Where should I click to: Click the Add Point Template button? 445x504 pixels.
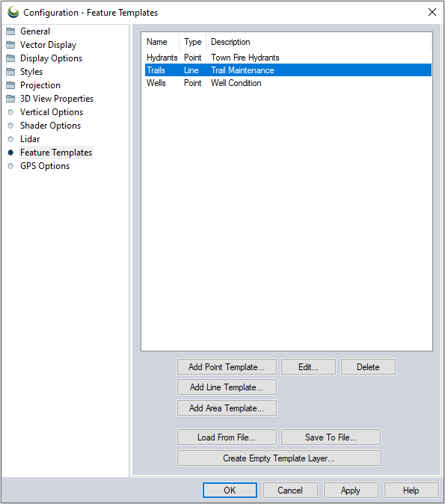tap(227, 367)
